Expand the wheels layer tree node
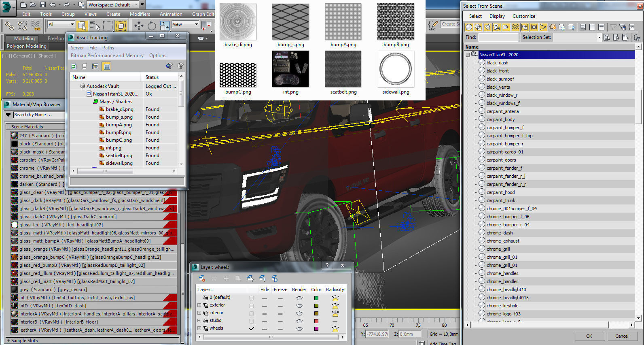 (x=199, y=328)
